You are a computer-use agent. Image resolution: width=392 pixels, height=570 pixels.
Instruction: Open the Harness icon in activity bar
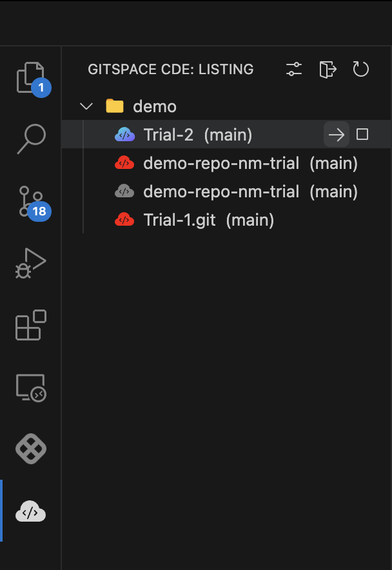pyautogui.click(x=30, y=449)
